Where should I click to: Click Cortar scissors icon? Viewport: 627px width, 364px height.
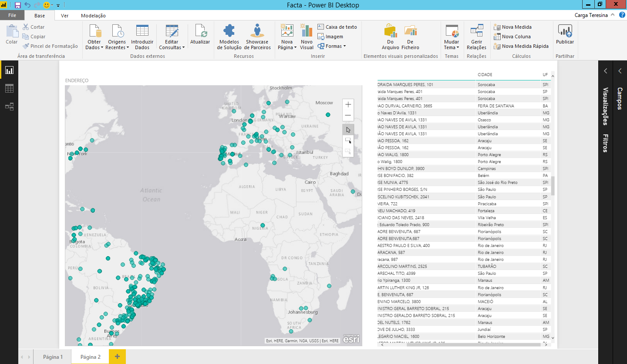(x=26, y=27)
